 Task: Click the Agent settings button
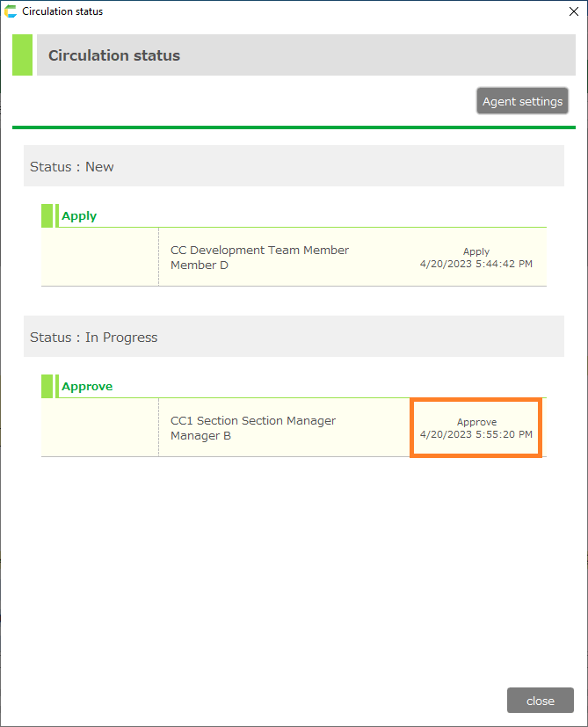click(522, 101)
